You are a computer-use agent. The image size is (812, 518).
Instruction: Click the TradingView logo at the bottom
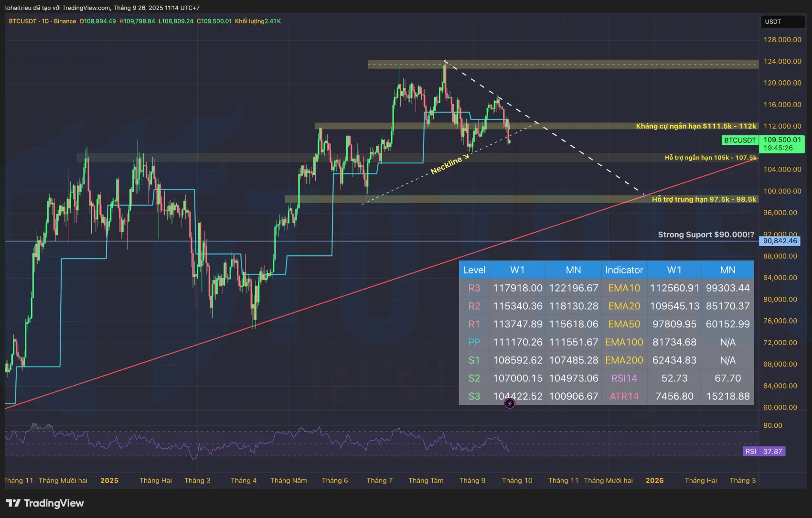click(x=45, y=503)
